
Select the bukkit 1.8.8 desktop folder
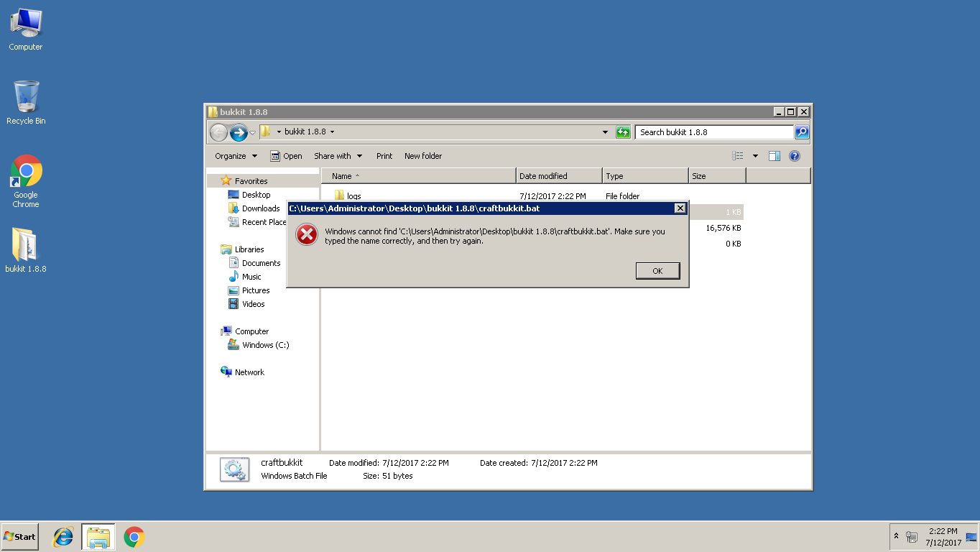pyautogui.click(x=26, y=250)
